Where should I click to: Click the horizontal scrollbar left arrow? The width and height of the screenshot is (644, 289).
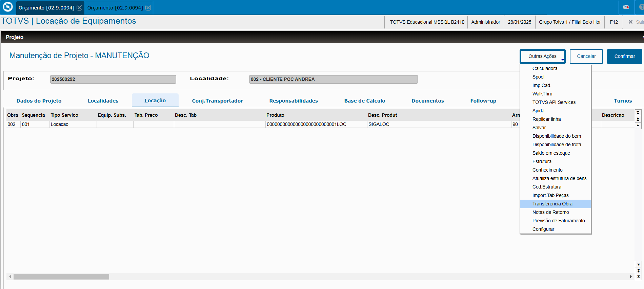click(10, 276)
